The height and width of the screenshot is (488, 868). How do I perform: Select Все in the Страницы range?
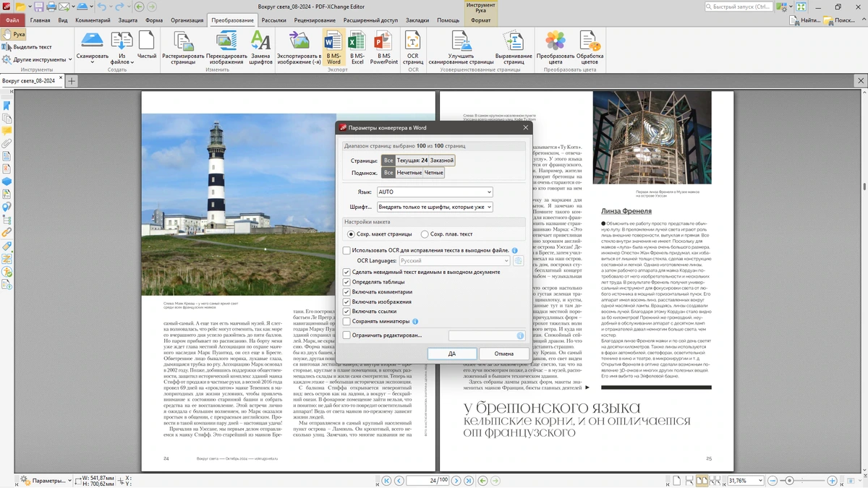pos(388,160)
